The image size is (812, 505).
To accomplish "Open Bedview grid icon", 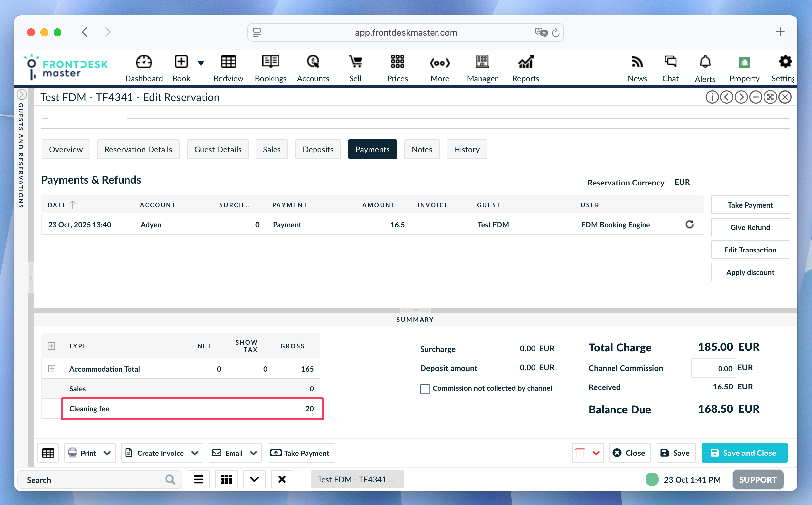I will point(228,62).
